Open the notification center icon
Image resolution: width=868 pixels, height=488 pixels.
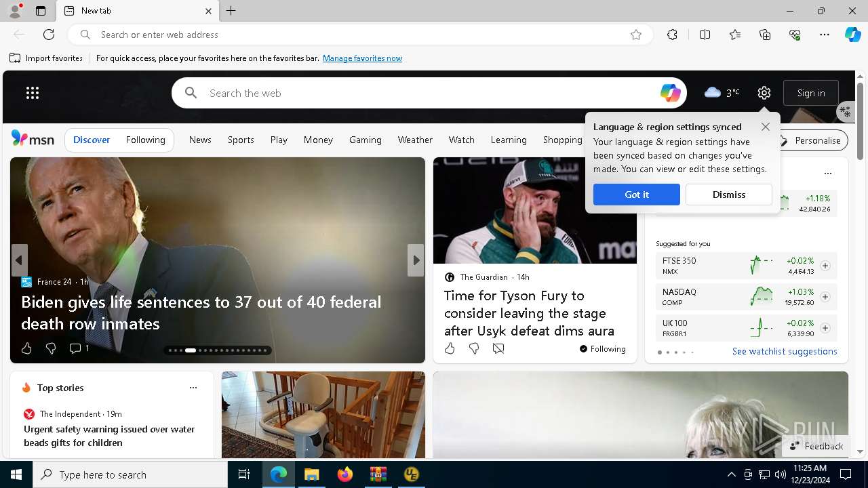(x=846, y=474)
